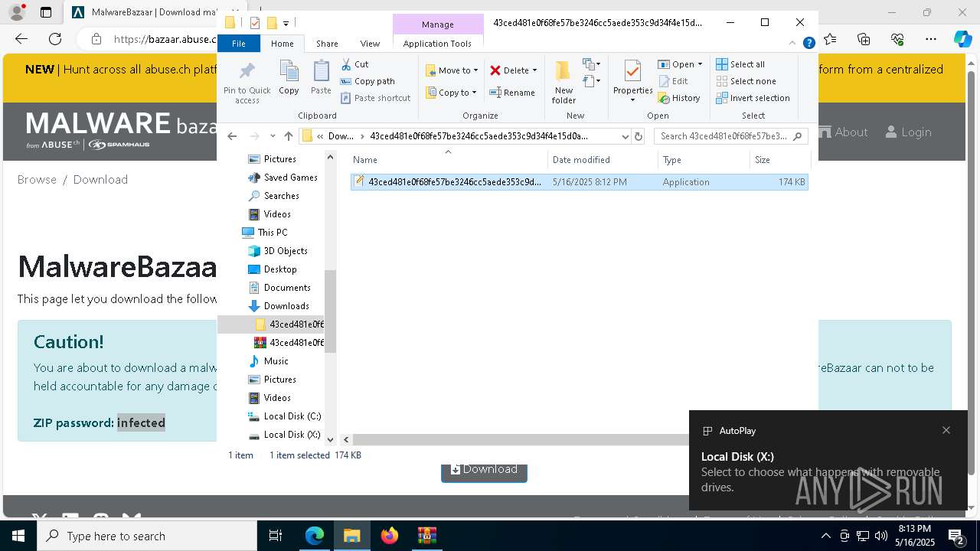Select Documents in navigation pane
The image size is (980, 551).
(x=279, y=288)
